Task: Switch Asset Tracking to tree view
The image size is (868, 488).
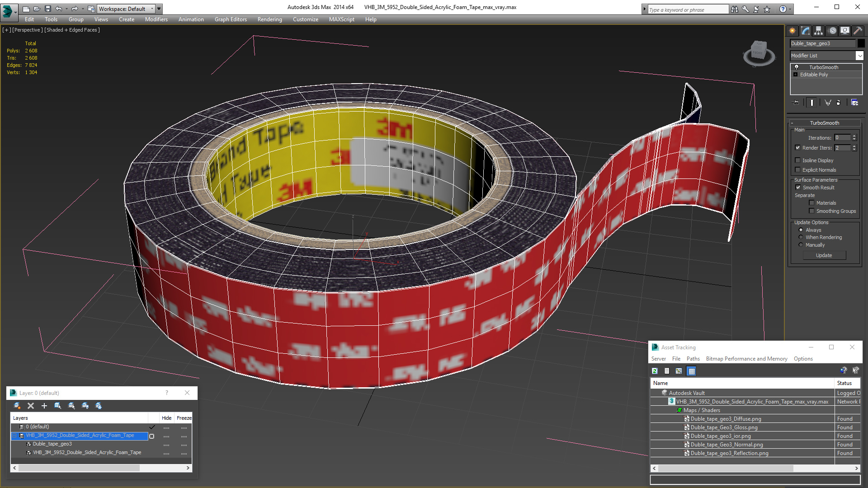Action: click(x=679, y=371)
